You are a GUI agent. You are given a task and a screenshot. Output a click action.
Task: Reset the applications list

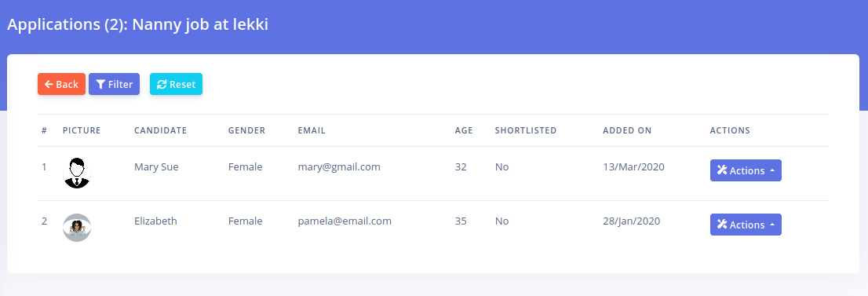click(176, 84)
